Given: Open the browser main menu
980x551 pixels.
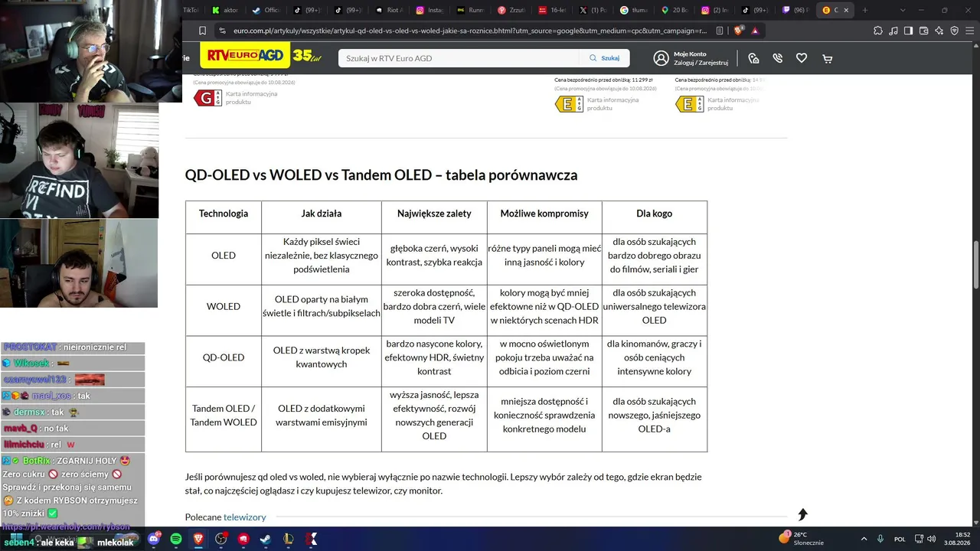Looking at the screenshot, I should (x=970, y=31).
